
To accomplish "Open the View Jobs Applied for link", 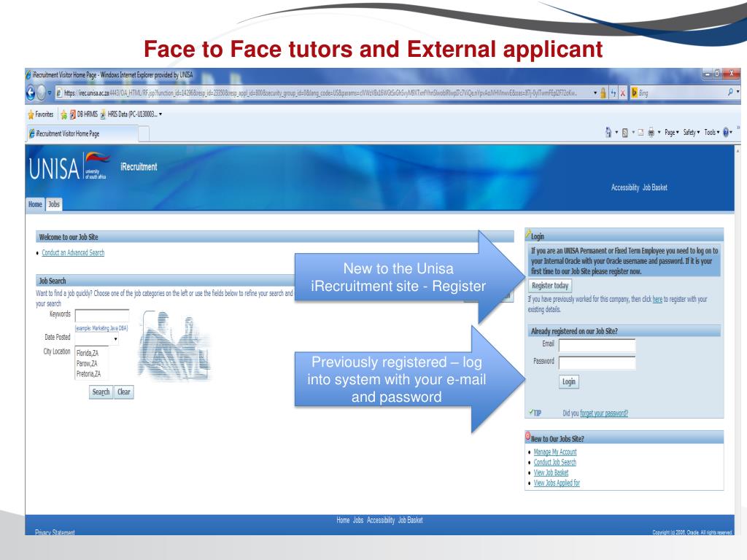I will (x=557, y=483).
